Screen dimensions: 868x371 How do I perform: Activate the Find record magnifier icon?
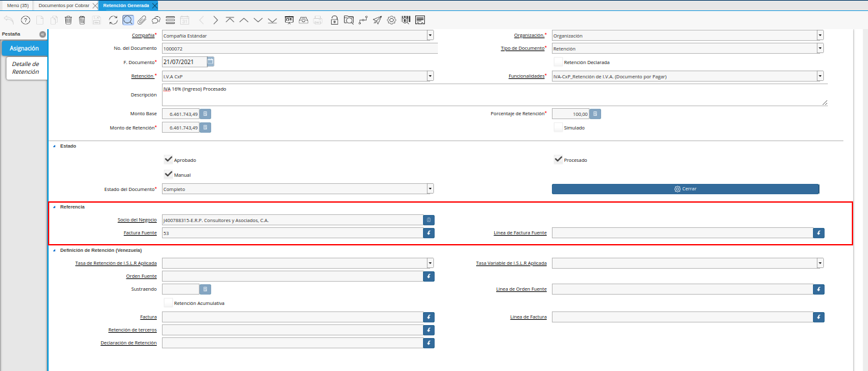(x=128, y=20)
